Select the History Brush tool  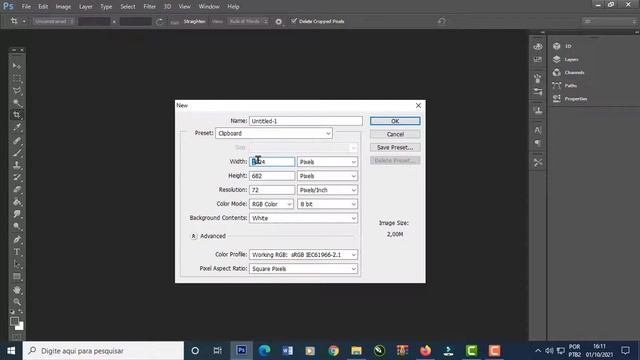(17, 178)
